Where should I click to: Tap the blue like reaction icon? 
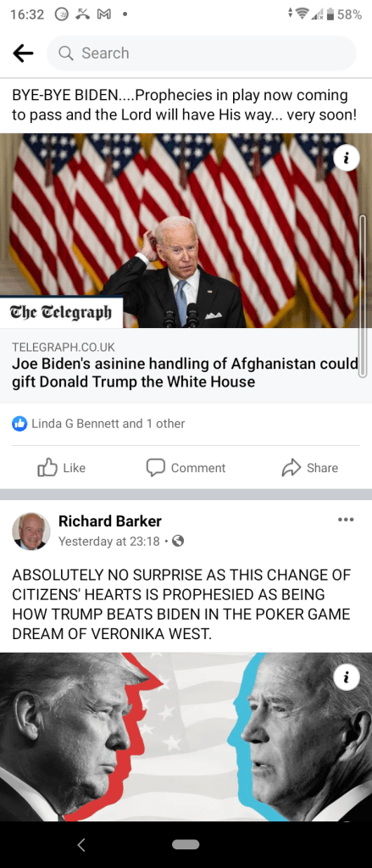pyautogui.click(x=19, y=424)
